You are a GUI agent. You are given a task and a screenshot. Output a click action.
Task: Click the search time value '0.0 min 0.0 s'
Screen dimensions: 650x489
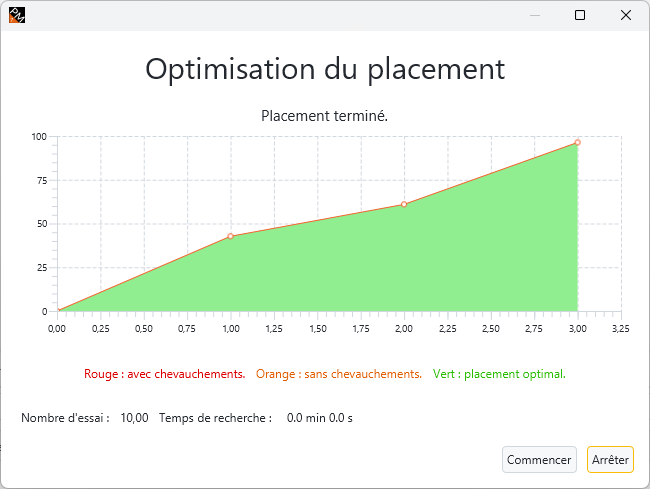pyautogui.click(x=319, y=418)
